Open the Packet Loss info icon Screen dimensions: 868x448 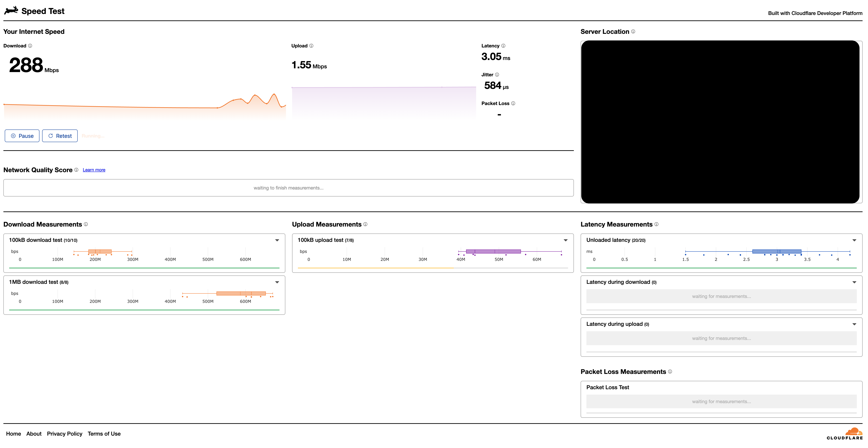coord(513,104)
